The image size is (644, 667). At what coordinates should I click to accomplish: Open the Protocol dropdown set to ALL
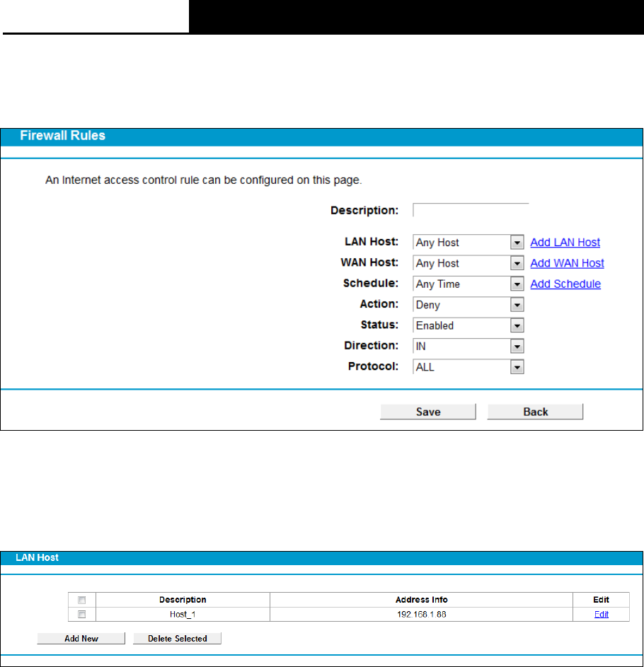[468, 367]
